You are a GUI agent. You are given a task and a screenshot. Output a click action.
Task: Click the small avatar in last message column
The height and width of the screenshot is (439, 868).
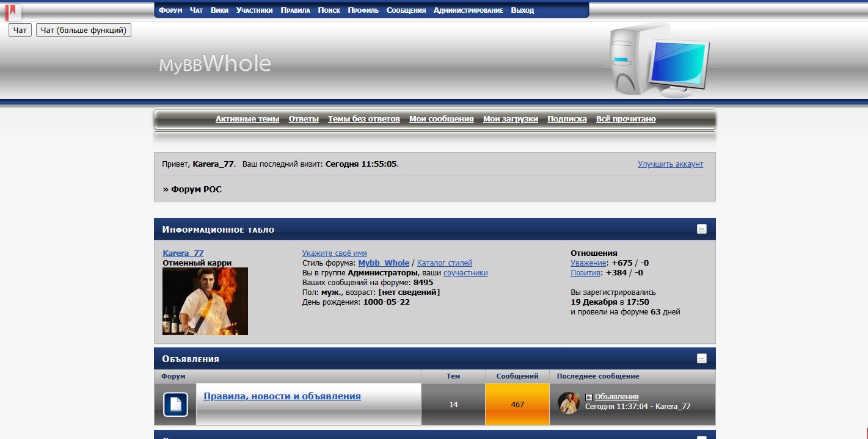568,403
